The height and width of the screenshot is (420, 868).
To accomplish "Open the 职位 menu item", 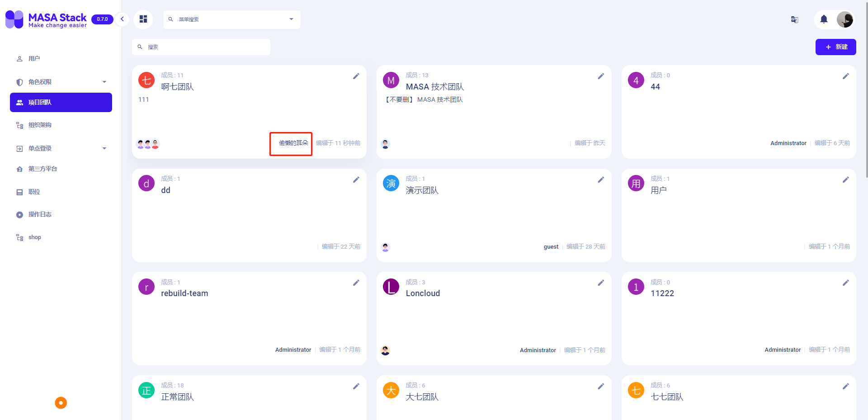I will (61, 192).
